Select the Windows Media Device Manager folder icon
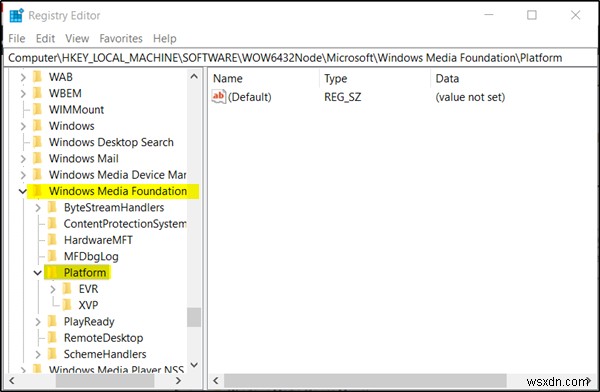Viewport: 600px width, 392px height. [38, 175]
